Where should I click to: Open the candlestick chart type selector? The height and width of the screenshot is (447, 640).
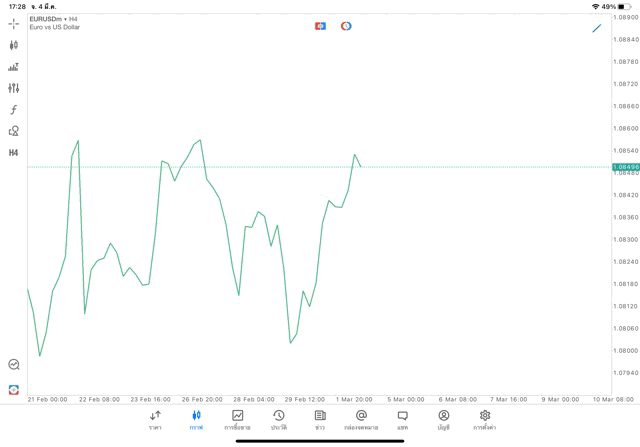13,45
